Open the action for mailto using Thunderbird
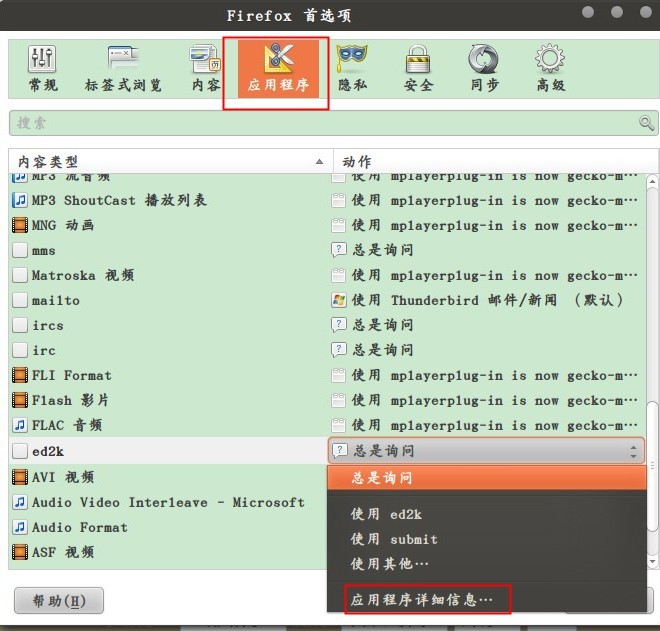 coord(487,301)
